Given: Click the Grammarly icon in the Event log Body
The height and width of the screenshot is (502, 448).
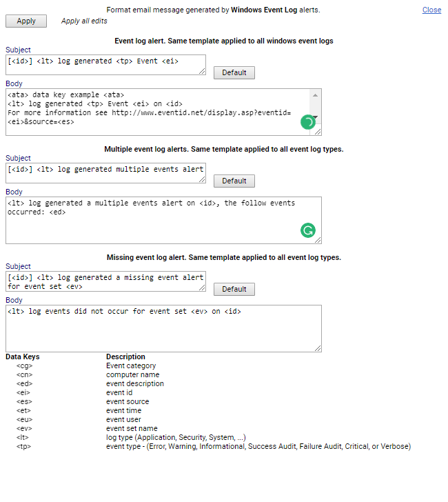Looking at the screenshot, I should [x=307, y=122].
